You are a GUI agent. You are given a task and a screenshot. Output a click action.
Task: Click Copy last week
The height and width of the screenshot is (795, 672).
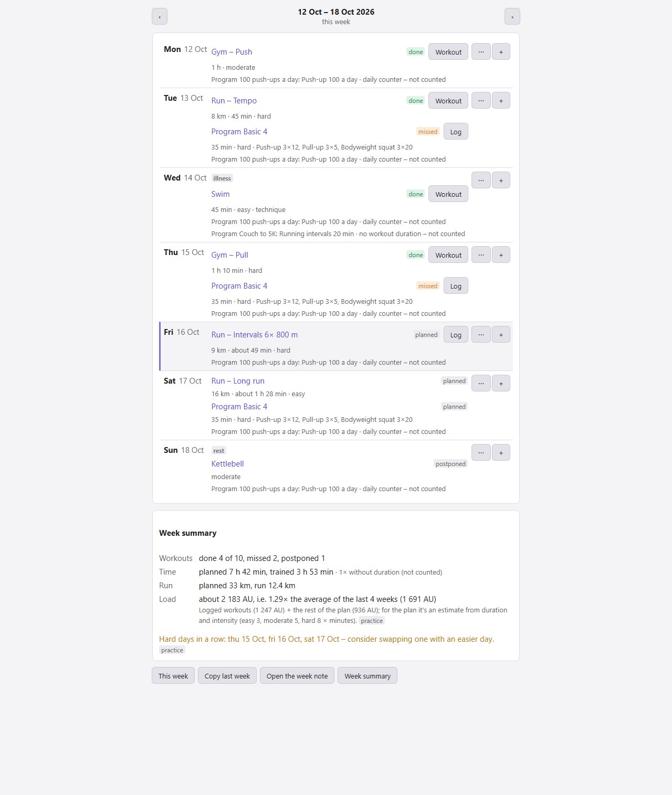pyautogui.click(x=227, y=675)
